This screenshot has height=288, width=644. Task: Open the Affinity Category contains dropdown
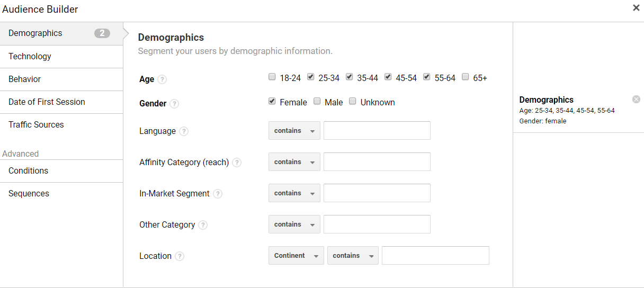click(x=294, y=162)
